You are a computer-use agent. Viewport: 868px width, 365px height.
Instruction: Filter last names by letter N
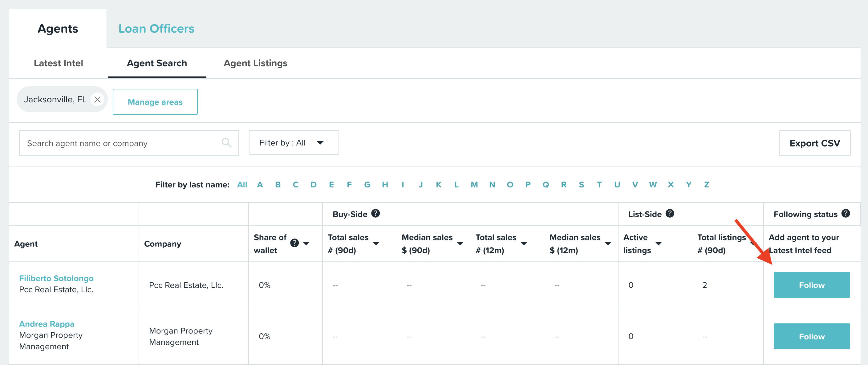coord(492,185)
